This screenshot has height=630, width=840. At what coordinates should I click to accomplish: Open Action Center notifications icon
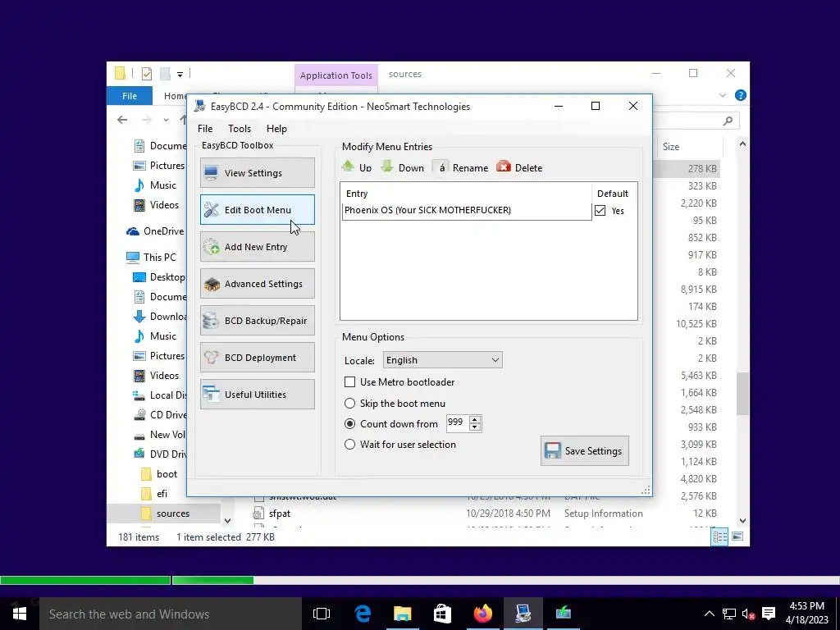(x=768, y=614)
